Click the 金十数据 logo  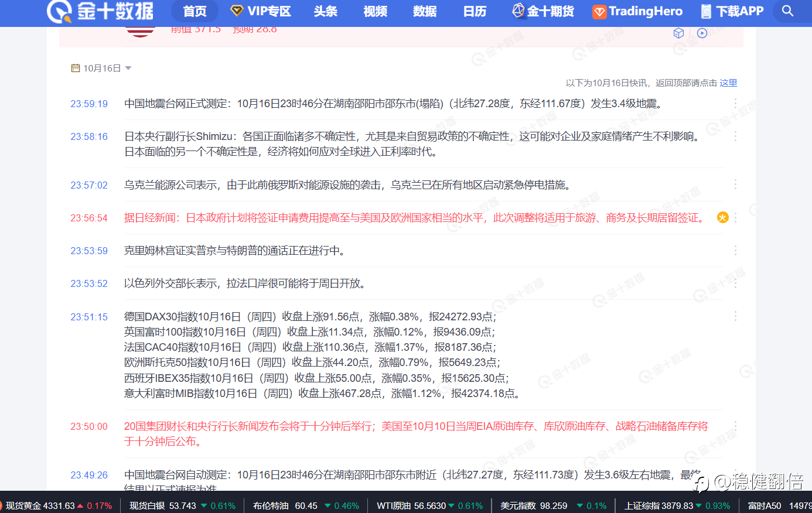point(100,11)
